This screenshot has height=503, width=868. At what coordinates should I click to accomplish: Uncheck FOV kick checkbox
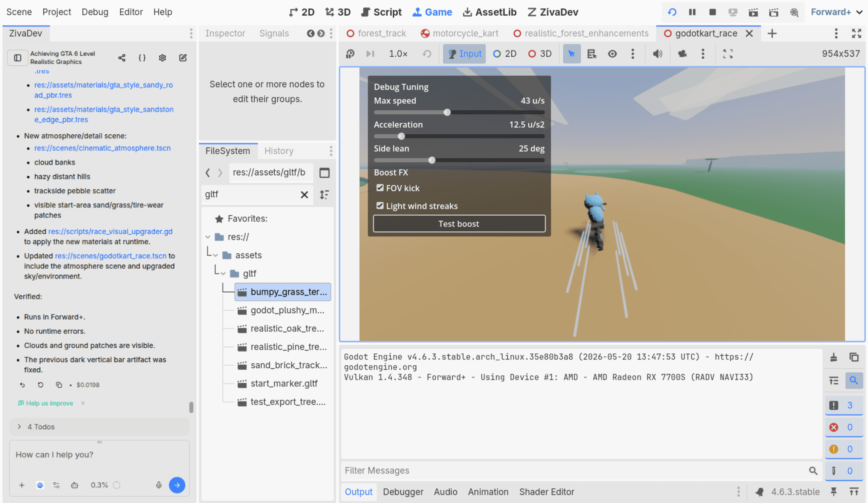(x=379, y=188)
